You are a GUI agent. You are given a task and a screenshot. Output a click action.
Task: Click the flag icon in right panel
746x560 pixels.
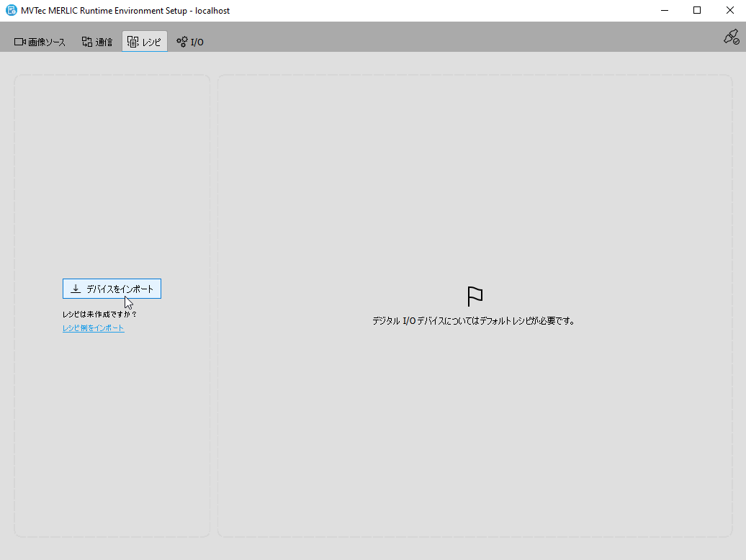(475, 297)
